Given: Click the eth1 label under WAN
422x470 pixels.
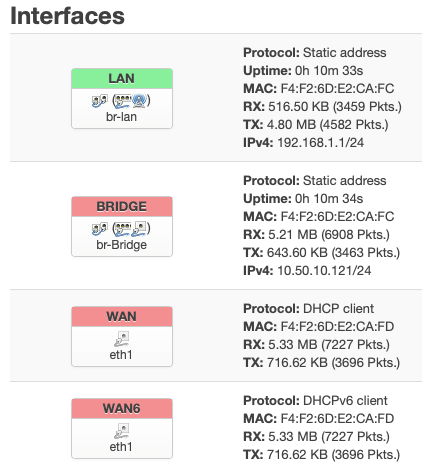Looking at the screenshot, I should [121, 355].
